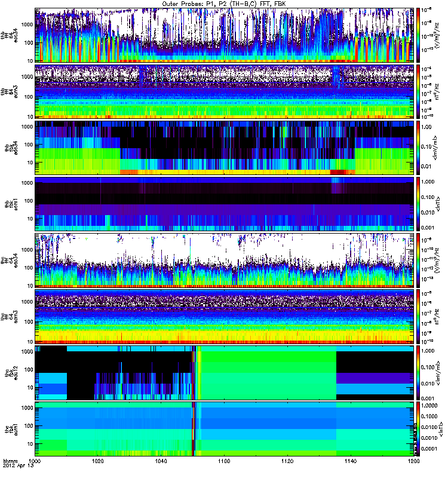448x478 pixels.
Task: Click the '(V/m)²/Hz' unit label of thc edc34
Action: click(437, 261)
